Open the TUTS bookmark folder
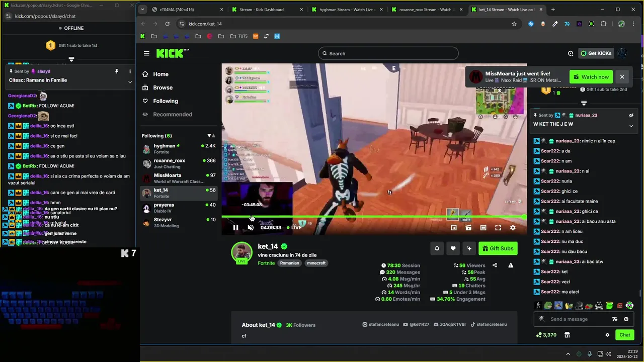644x362 pixels. coord(239,36)
